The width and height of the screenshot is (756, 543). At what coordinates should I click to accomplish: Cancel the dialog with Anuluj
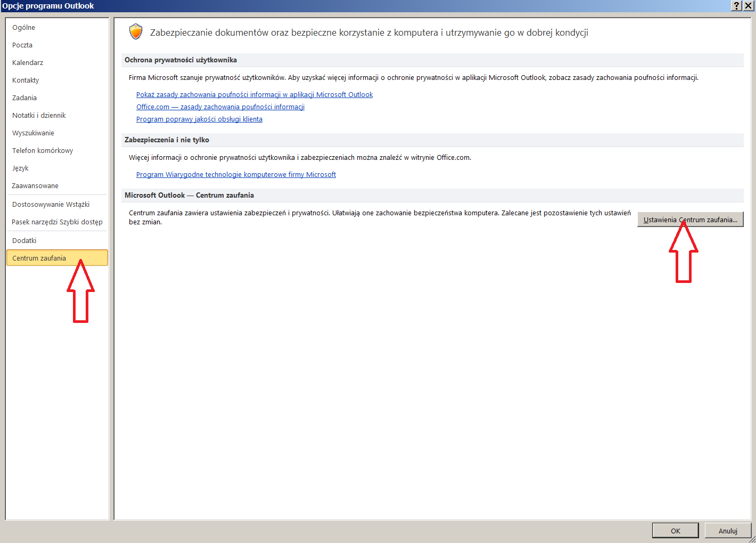(x=728, y=531)
